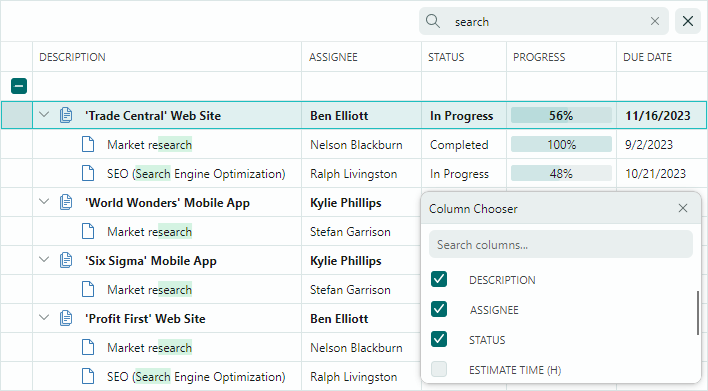Toggle the select-all checkbox below the headers

(19, 86)
